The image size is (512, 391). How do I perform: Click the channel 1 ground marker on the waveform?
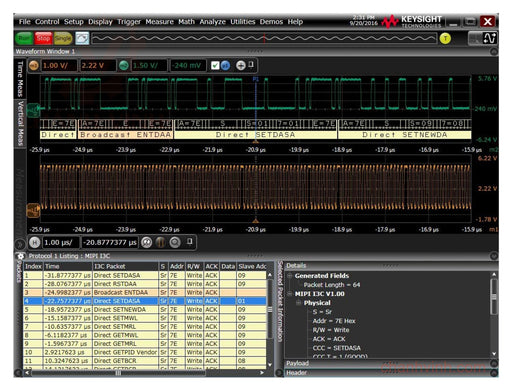coord(33,210)
